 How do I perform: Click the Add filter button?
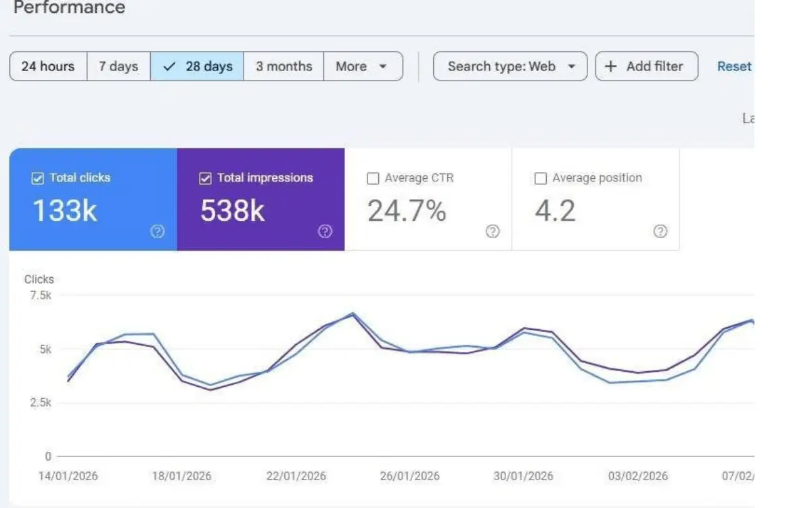pos(646,66)
